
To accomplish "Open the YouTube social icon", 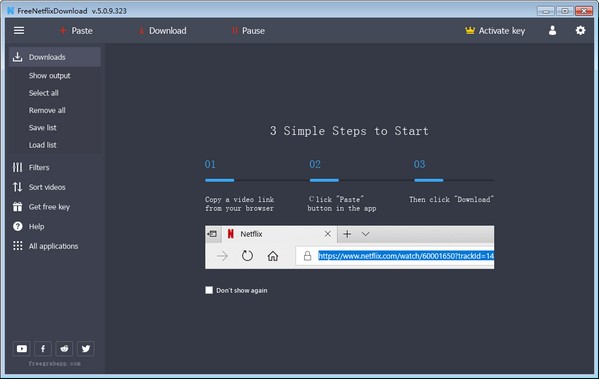I will coord(22,348).
